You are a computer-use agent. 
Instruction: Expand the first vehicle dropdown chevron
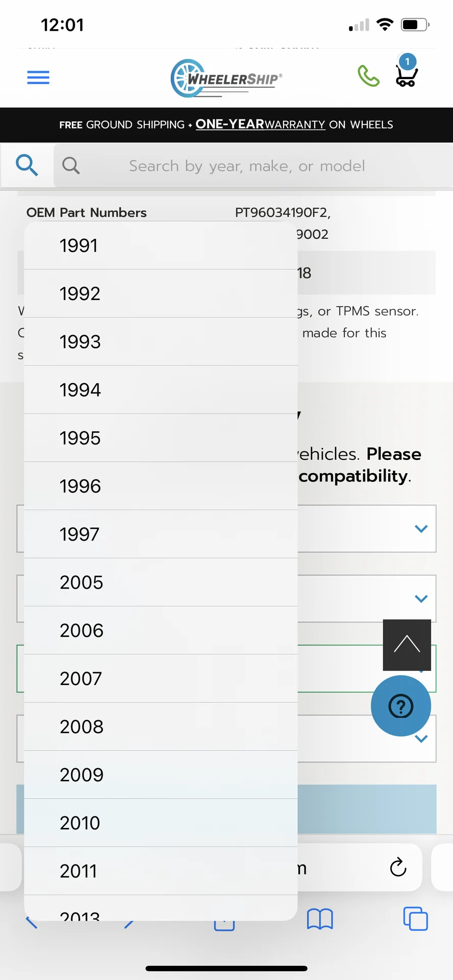421,529
